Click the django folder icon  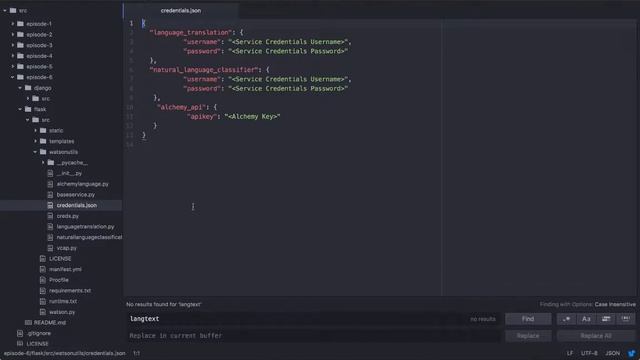tap(28, 88)
